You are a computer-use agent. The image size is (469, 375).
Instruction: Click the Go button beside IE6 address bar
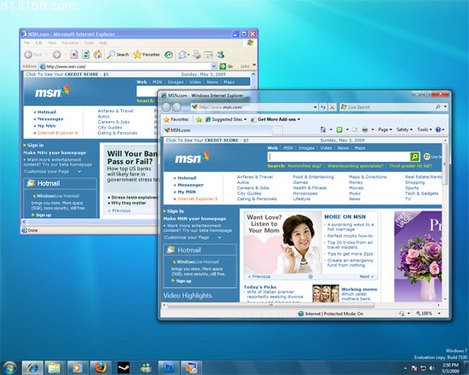(x=227, y=66)
